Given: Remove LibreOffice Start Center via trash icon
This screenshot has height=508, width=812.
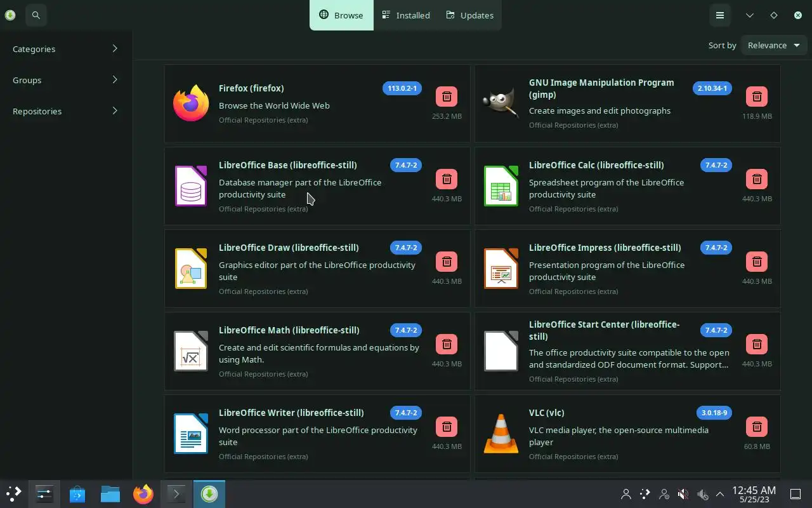Looking at the screenshot, I should [x=757, y=344].
